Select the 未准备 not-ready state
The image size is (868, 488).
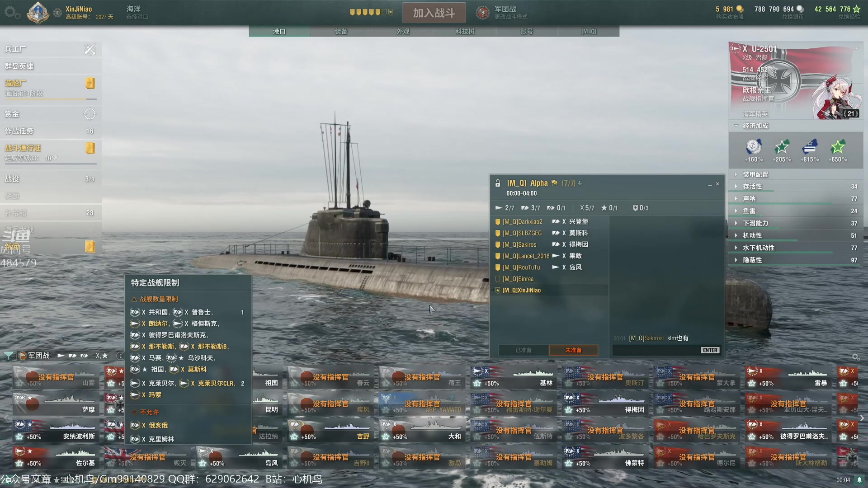click(x=573, y=350)
